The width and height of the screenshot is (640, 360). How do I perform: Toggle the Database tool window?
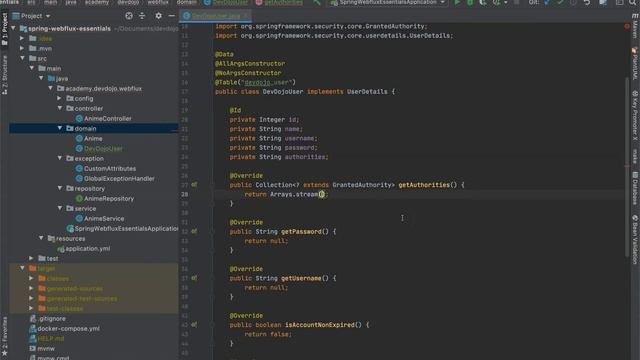[635, 188]
